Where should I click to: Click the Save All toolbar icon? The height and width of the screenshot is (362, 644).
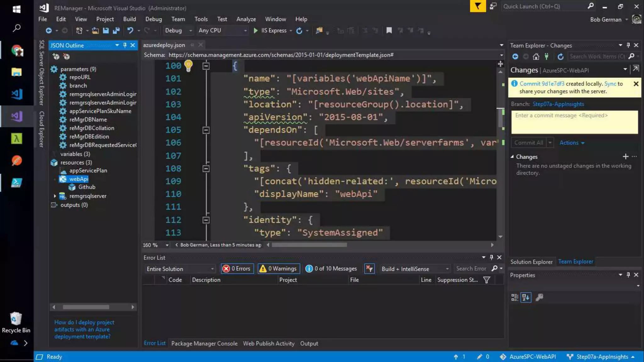pos(116,30)
